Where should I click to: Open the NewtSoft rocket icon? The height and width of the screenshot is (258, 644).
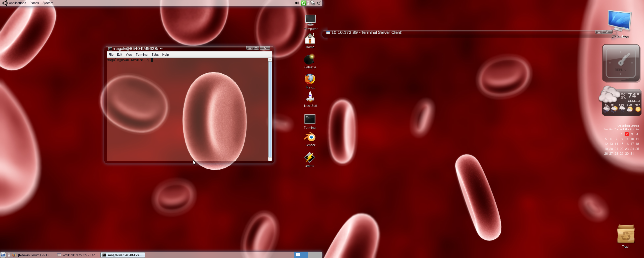(310, 97)
